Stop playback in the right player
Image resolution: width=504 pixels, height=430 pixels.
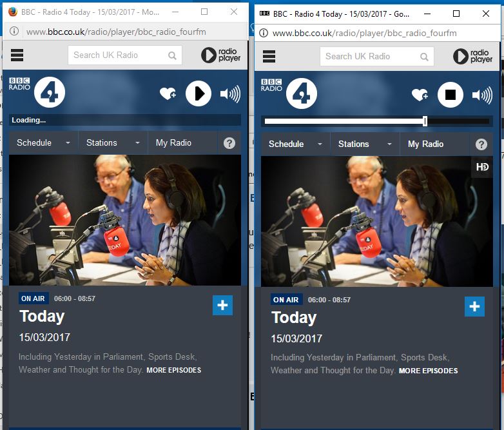[x=451, y=95]
